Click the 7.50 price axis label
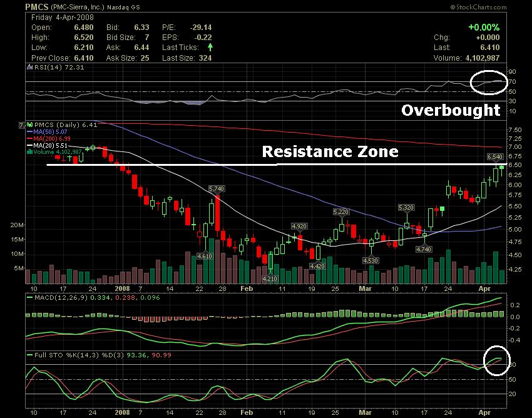The width and height of the screenshot is (532, 418). pos(515,130)
